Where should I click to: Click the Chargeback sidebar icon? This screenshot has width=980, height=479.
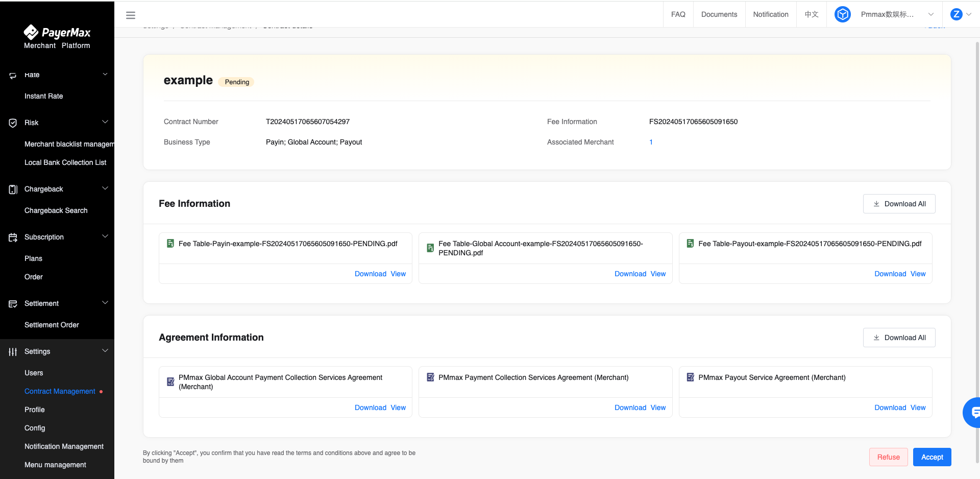point(13,189)
